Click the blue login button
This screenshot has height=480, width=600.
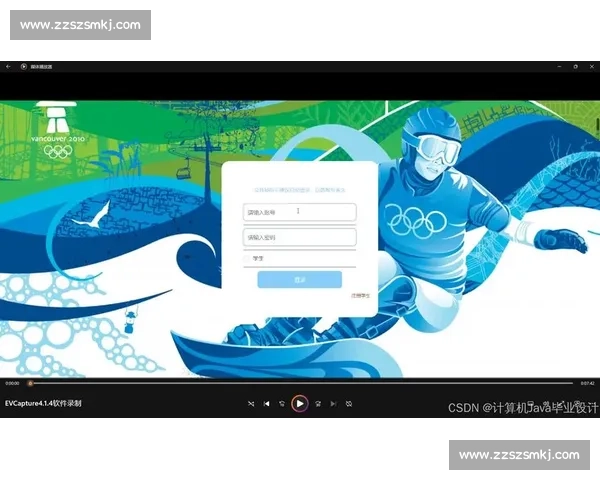coord(300,280)
